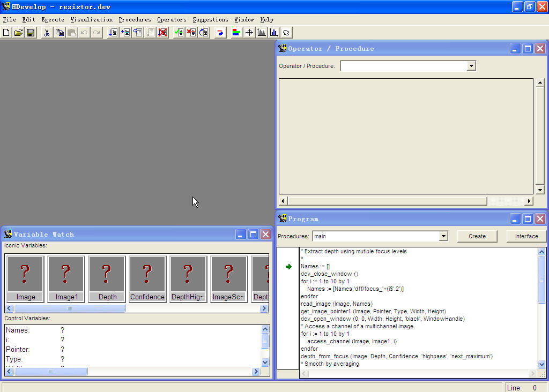This screenshot has width=549, height=392.
Task: Open the Operators menu
Action: (172, 20)
